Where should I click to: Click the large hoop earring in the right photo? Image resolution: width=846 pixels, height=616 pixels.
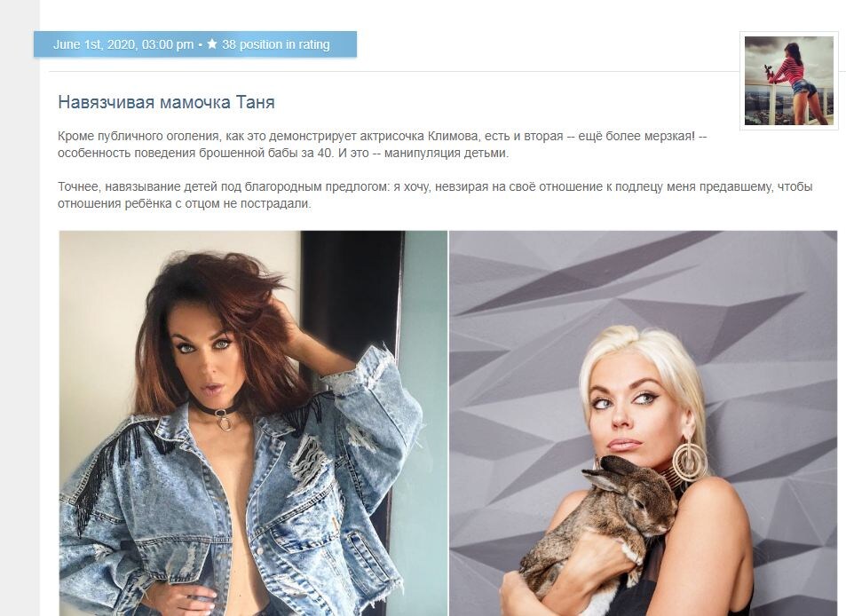point(690,460)
